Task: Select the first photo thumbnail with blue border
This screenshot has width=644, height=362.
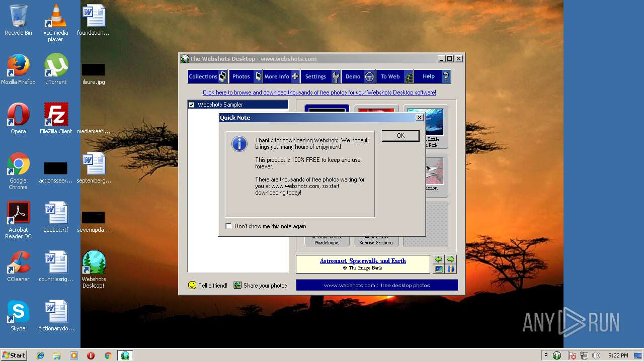Action: point(327,109)
